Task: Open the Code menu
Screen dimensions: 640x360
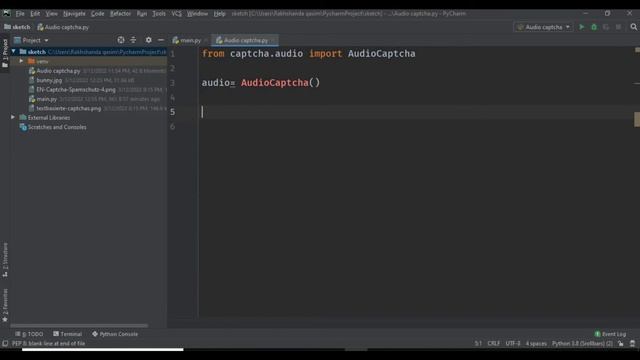Action: point(97,13)
